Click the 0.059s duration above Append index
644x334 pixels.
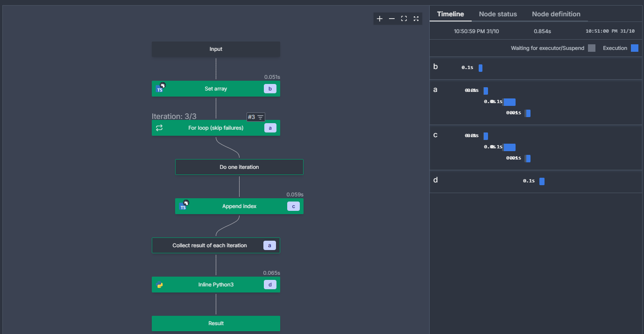tap(295, 195)
